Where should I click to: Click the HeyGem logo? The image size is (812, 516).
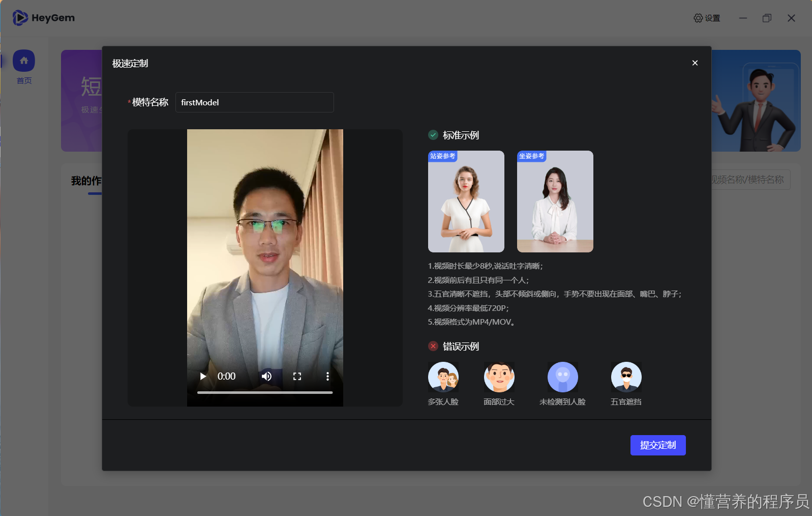(44, 18)
